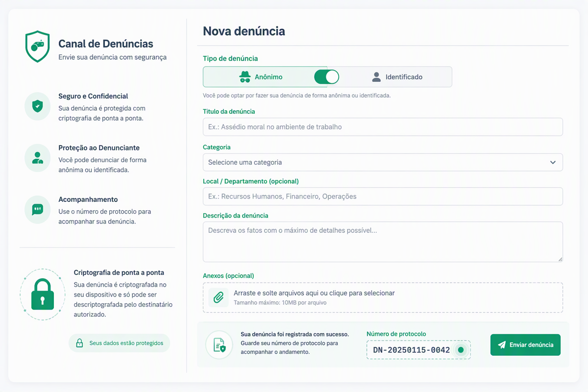The width and height of the screenshot is (588, 392).
Task: Open the Categoria dropdown
Action: (x=383, y=162)
